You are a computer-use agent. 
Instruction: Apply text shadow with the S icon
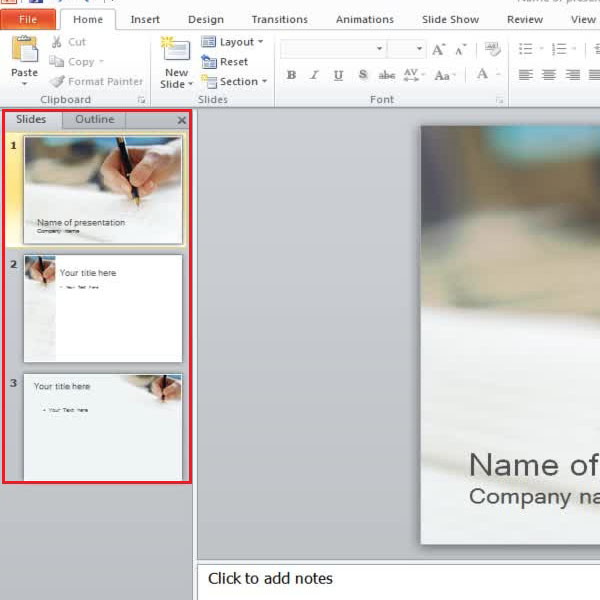click(x=363, y=75)
